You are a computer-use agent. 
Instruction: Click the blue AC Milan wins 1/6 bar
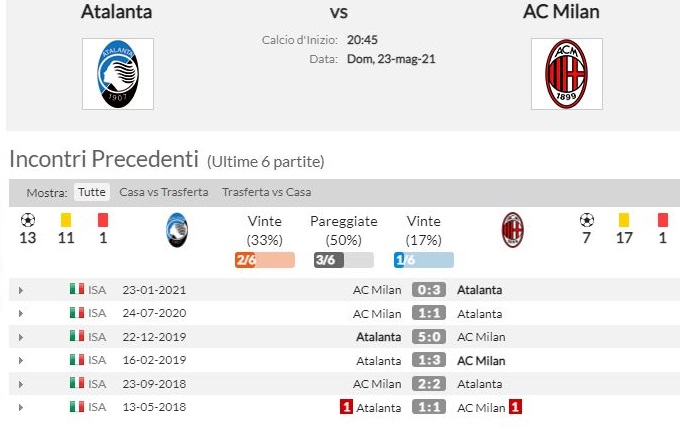tap(423, 260)
